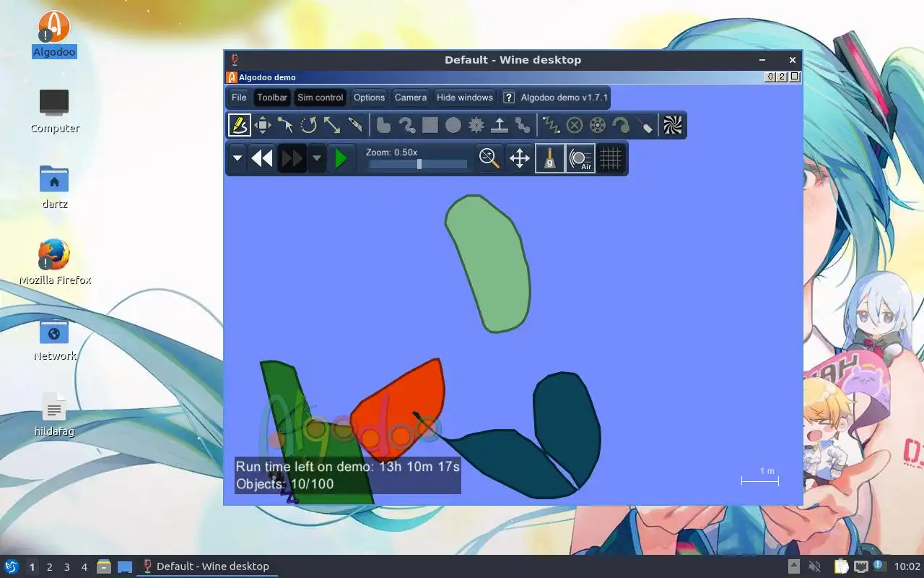Start the simulation with Play

[x=341, y=158]
